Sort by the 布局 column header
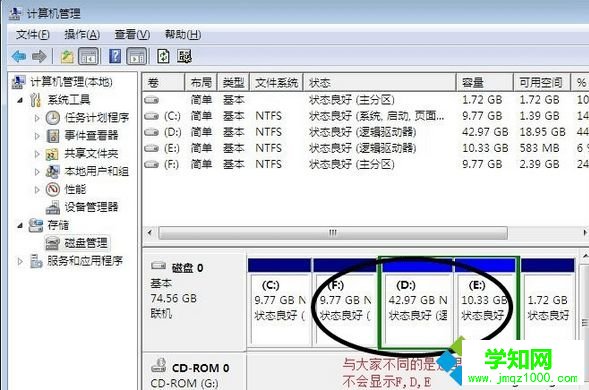The height and width of the screenshot is (390, 589). pyautogui.click(x=201, y=82)
